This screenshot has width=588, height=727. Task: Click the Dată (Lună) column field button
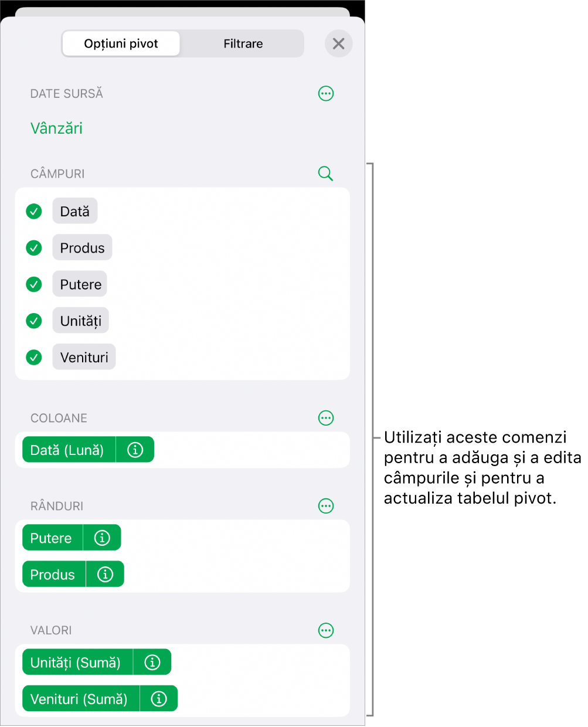coord(67,450)
